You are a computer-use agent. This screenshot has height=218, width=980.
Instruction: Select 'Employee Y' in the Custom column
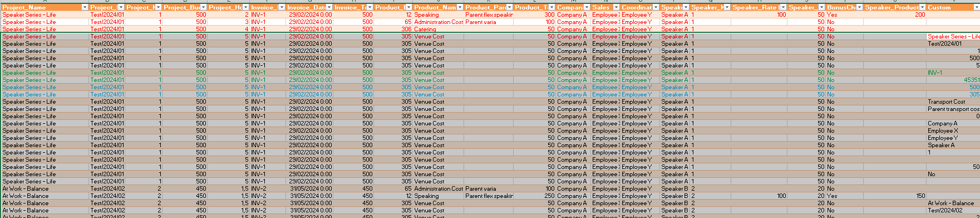(x=943, y=138)
